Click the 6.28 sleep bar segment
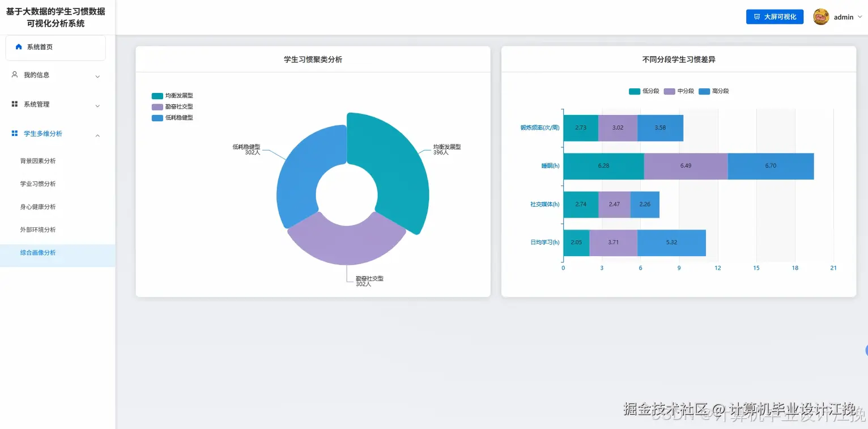The image size is (868, 429). pyautogui.click(x=603, y=166)
